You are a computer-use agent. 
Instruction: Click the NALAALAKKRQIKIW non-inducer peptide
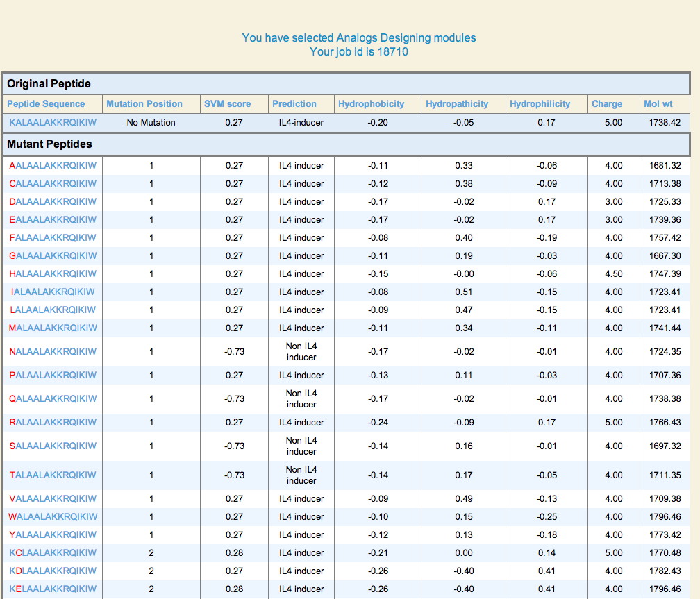click(53, 352)
